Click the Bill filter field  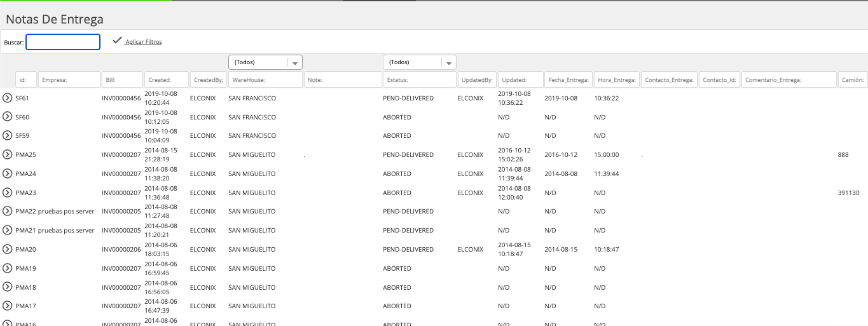[x=122, y=79]
